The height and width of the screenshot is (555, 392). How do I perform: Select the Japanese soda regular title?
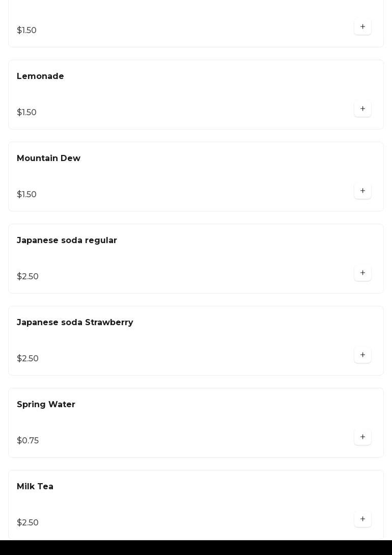tap(67, 241)
